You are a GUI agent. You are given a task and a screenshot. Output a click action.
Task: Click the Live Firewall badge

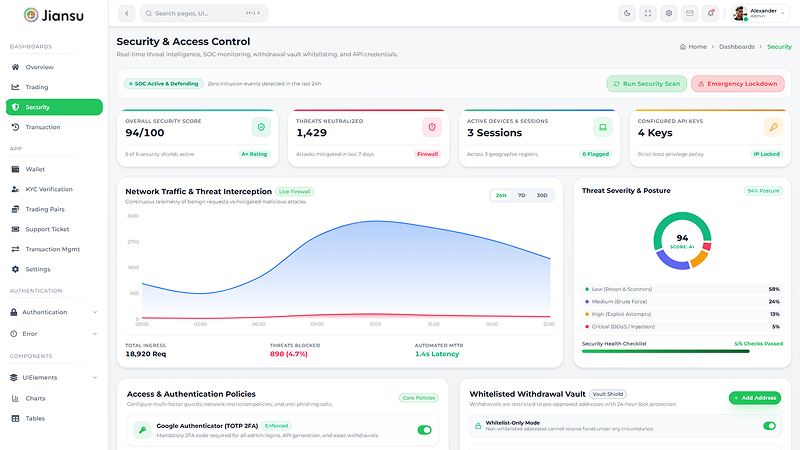[x=295, y=192]
